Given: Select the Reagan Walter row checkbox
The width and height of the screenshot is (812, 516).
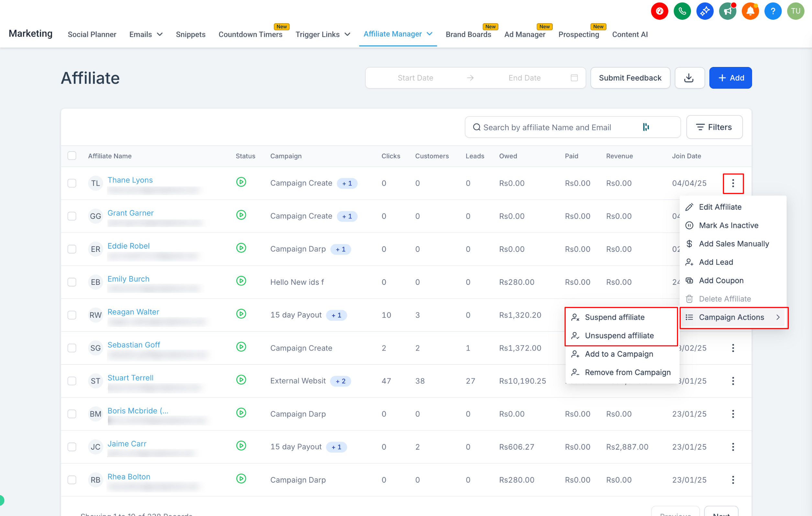Looking at the screenshot, I should pyautogui.click(x=72, y=315).
